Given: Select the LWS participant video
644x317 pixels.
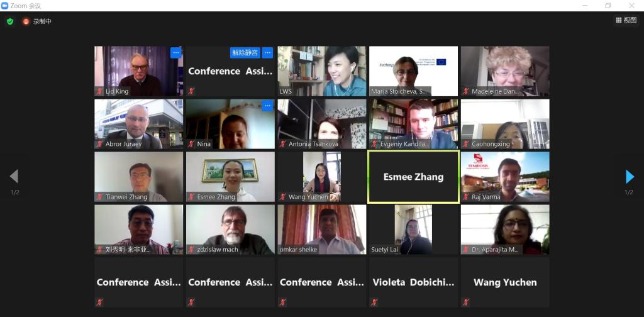Looking at the screenshot, I should (x=321, y=71).
